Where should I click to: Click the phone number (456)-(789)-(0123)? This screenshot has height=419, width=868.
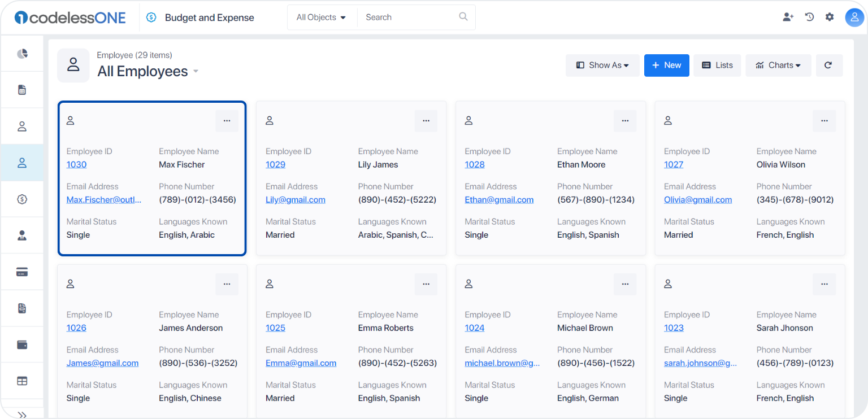click(x=795, y=363)
